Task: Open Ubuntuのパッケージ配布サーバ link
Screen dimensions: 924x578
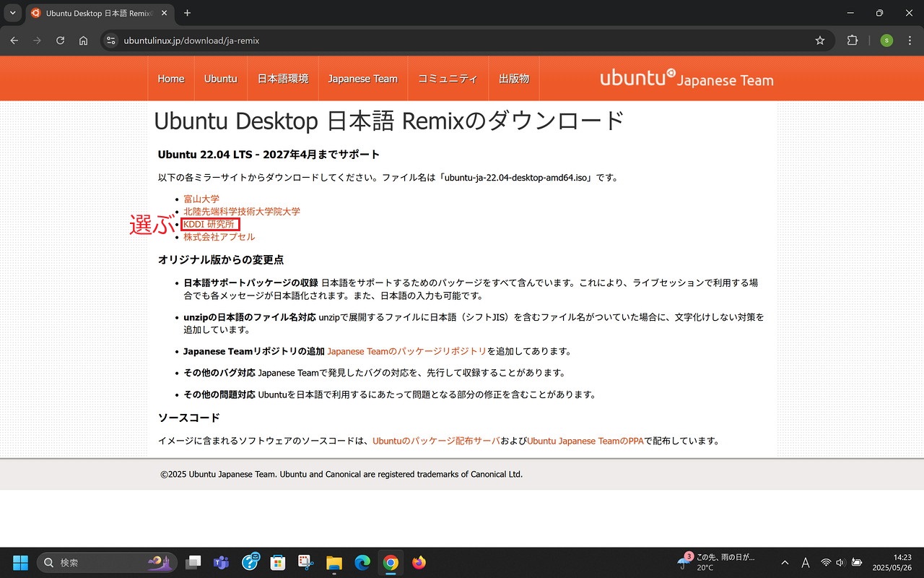Action: [x=436, y=441]
